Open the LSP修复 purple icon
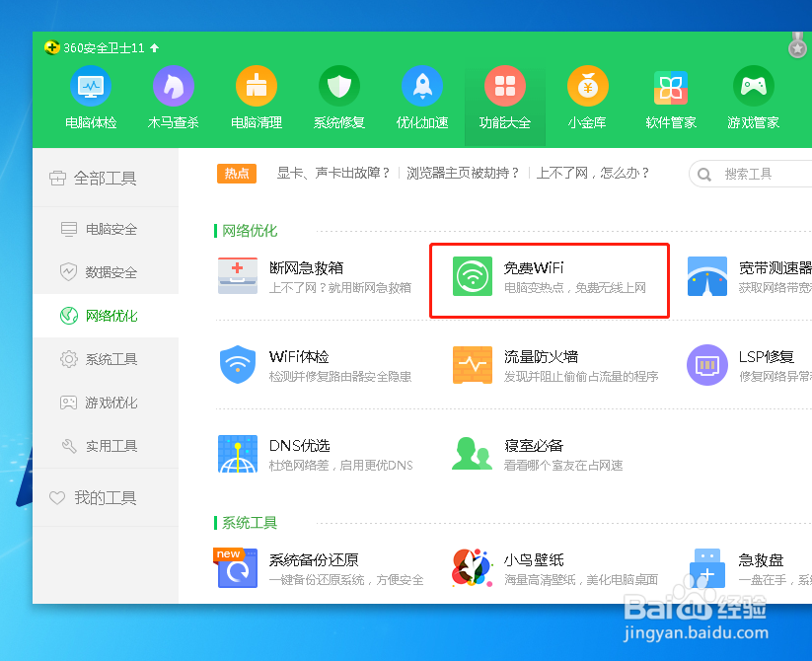The image size is (812, 661). [x=706, y=364]
